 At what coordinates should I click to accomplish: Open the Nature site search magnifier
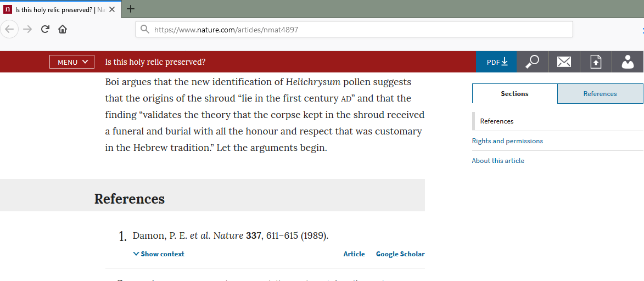pos(532,62)
